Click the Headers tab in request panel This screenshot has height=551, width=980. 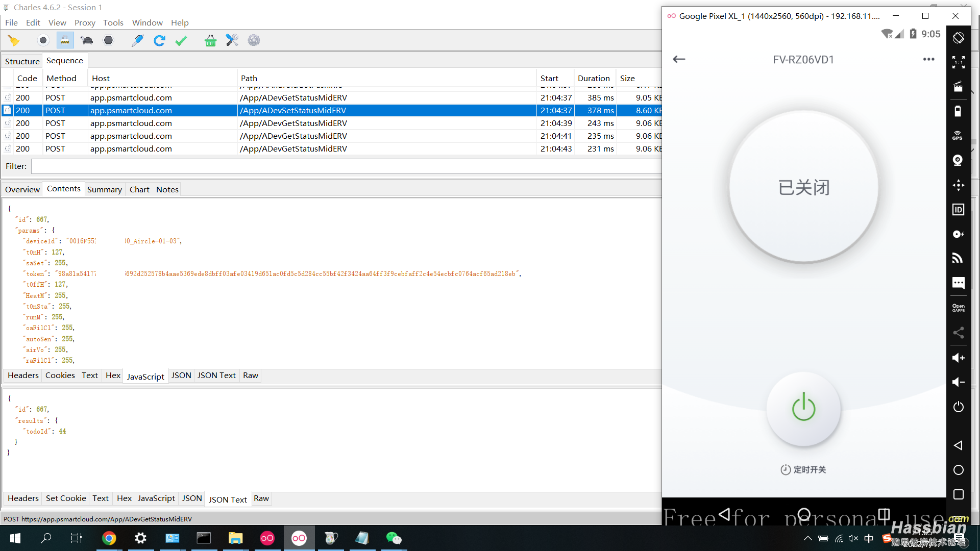click(22, 375)
